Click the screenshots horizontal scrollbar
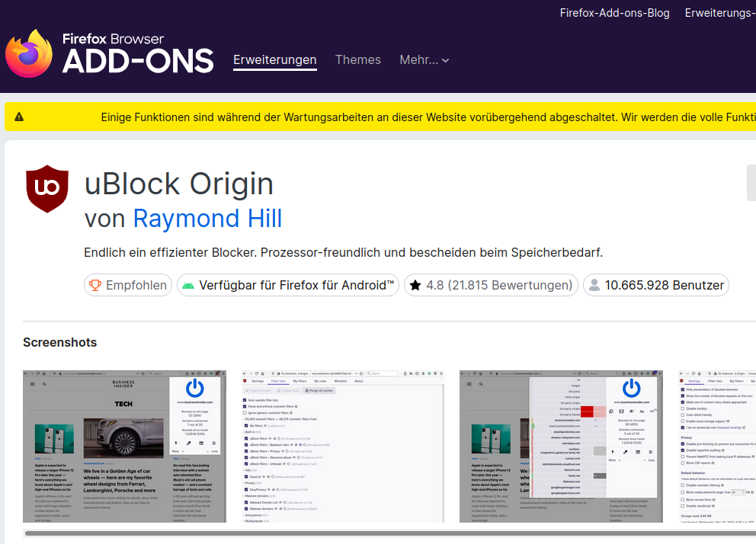Viewport: 756px width, 544px height. 390,533
